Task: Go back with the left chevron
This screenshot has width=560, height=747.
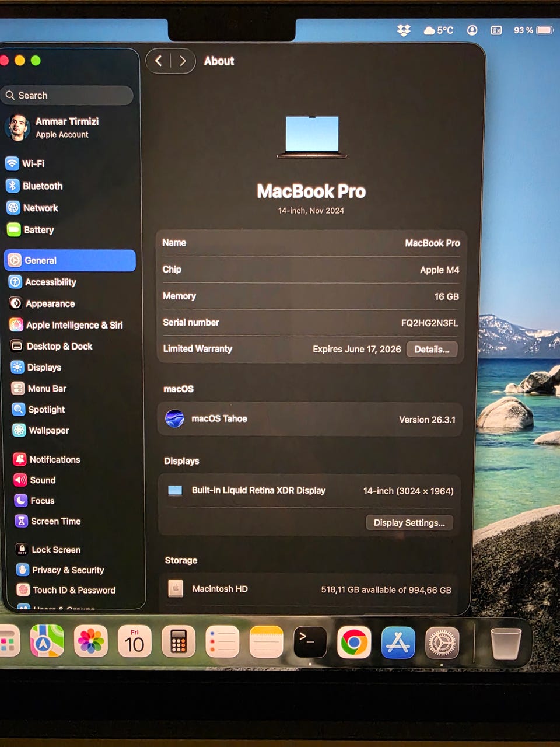Action: 158,61
